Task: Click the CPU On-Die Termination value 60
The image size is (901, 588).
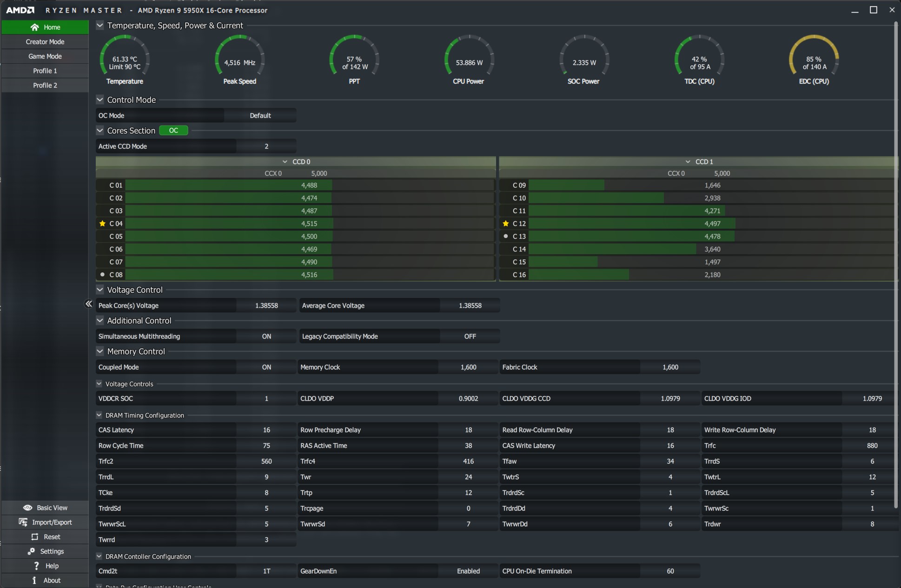Action: [x=670, y=571]
